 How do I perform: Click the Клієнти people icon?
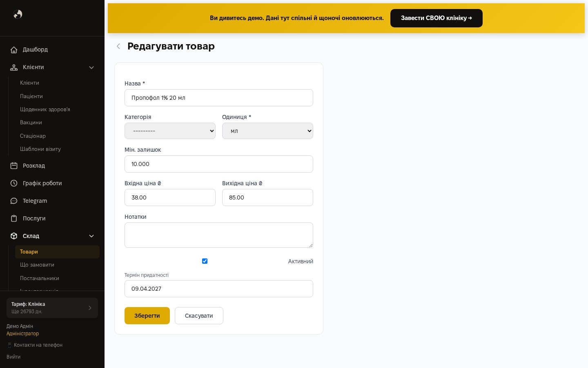(14, 67)
